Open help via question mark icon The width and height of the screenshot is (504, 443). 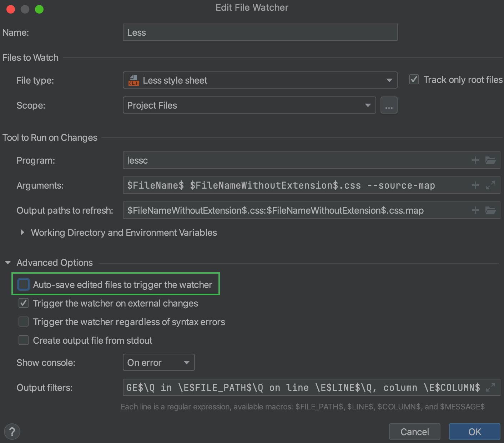pos(12,432)
